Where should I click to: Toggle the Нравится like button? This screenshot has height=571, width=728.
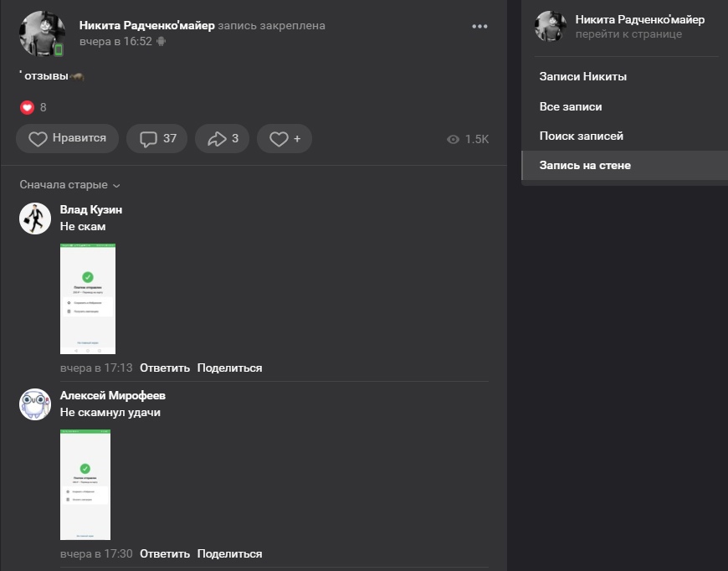click(x=67, y=139)
